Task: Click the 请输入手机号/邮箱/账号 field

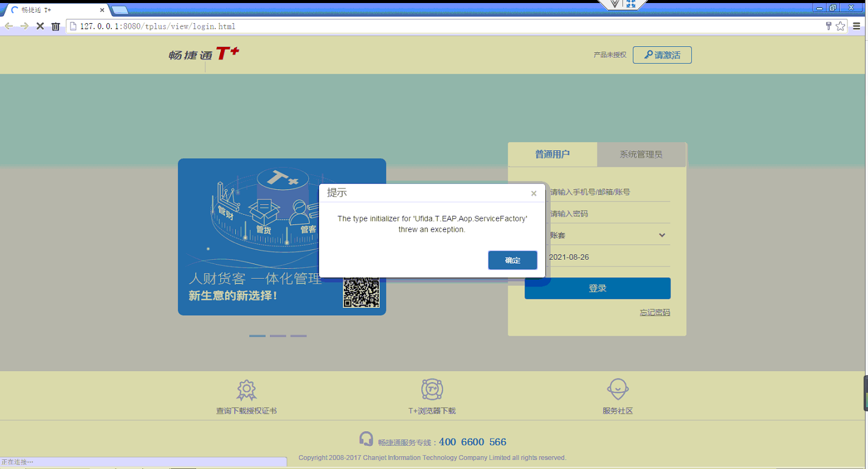Action: pos(598,192)
